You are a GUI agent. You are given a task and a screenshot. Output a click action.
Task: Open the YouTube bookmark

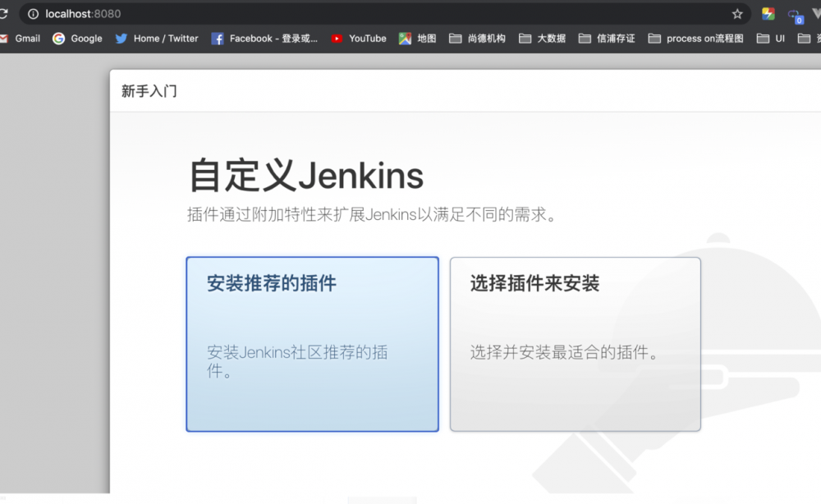(x=359, y=38)
